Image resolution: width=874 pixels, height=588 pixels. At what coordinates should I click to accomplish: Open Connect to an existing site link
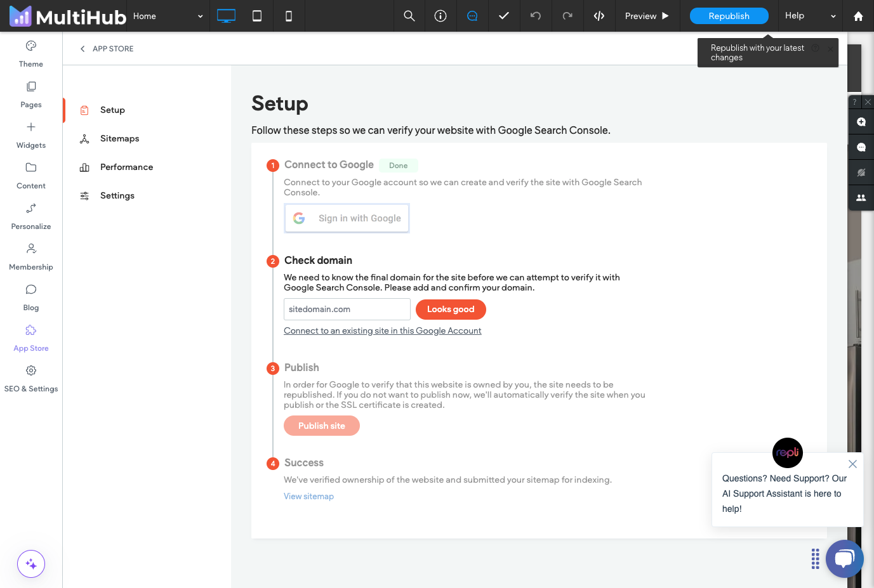pos(383,331)
